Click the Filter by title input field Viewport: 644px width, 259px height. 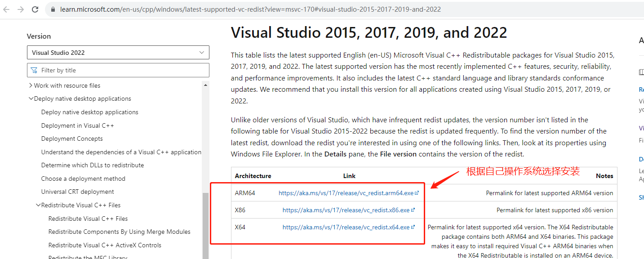pyautogui.click(x=118, y=70)
